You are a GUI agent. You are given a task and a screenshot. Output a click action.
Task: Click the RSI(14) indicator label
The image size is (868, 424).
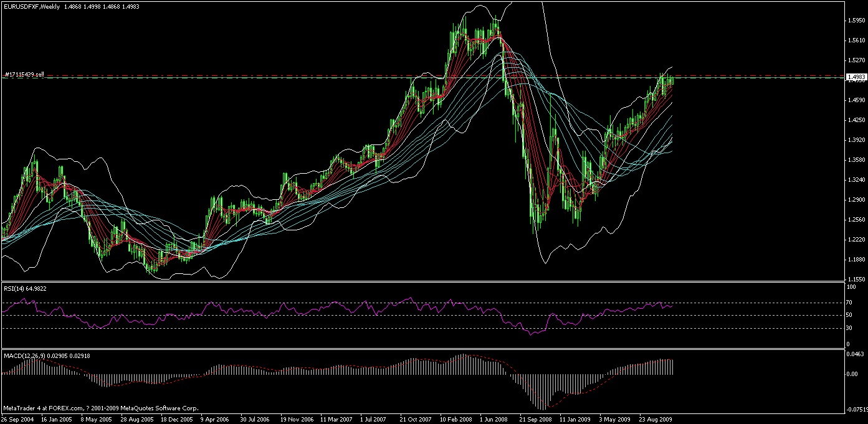tap(25, 288)
